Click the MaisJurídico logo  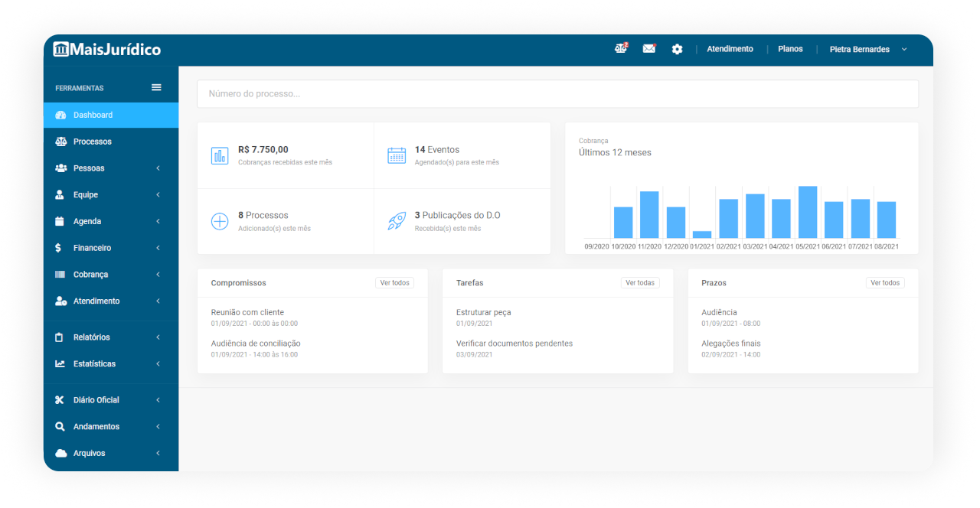107,50
